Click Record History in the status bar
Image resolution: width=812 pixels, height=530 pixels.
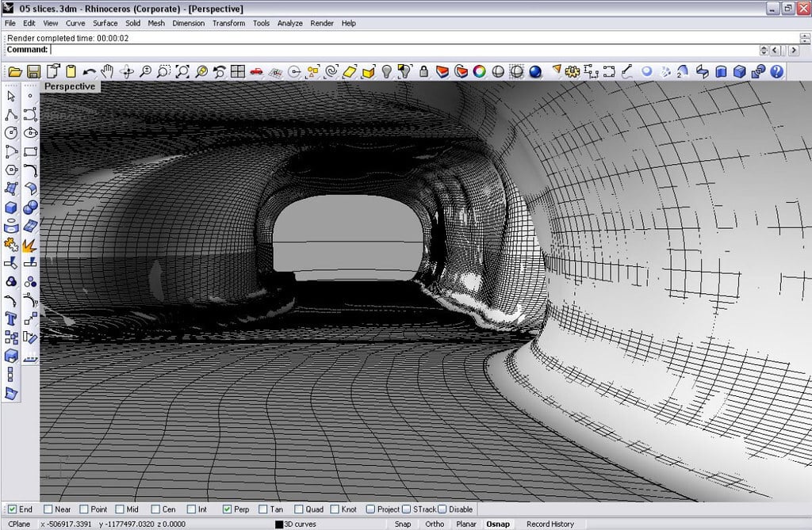pos(550,524)
